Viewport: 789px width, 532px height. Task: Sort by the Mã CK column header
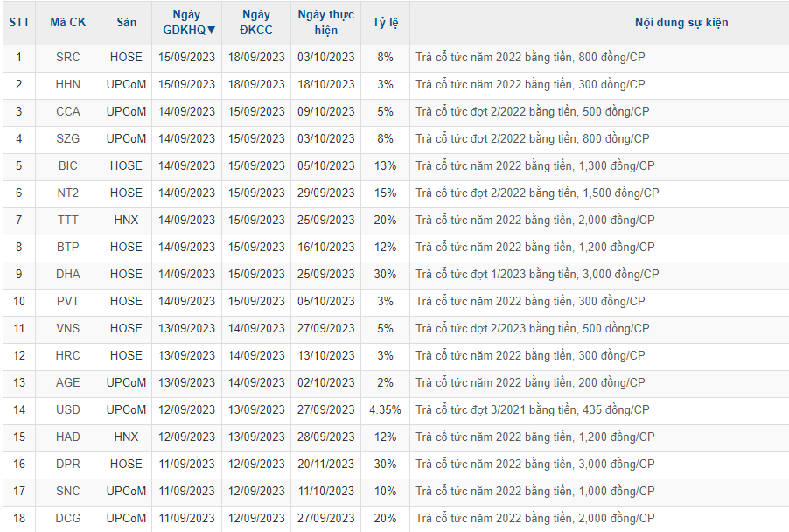coord(67,23)
